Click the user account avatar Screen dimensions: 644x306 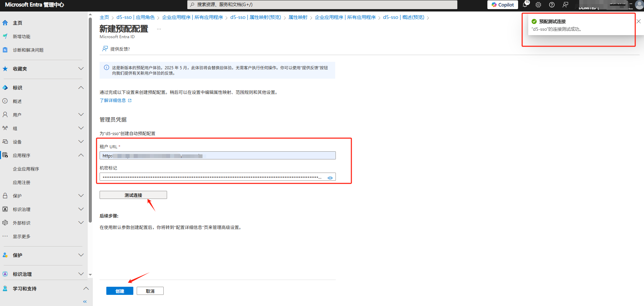click(x=639, y=5)
